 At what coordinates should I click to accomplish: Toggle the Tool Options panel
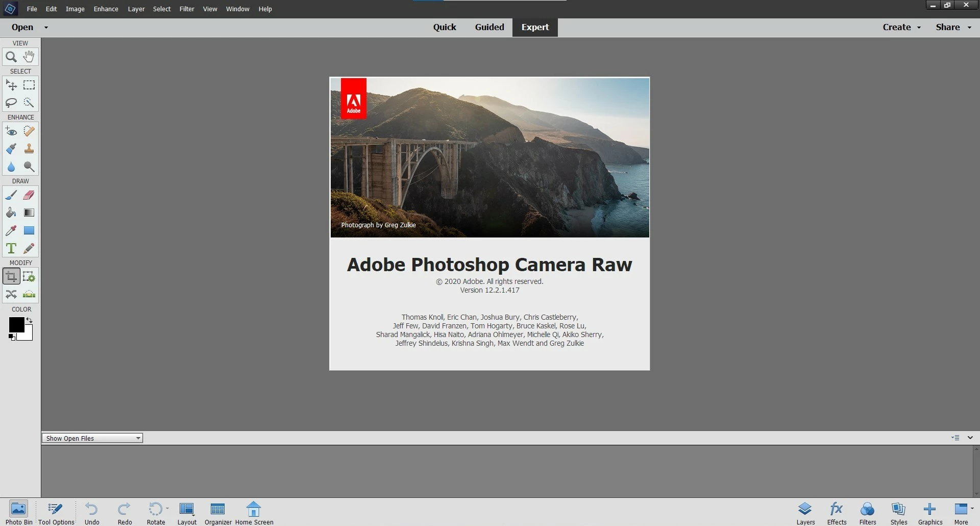pyautogui.click(x=56, y=513)
